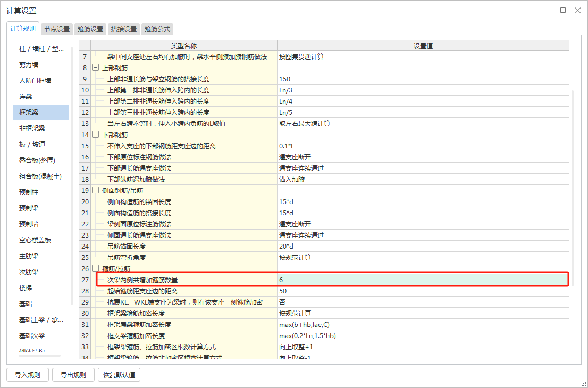Select 基础 in the component list

41,303
